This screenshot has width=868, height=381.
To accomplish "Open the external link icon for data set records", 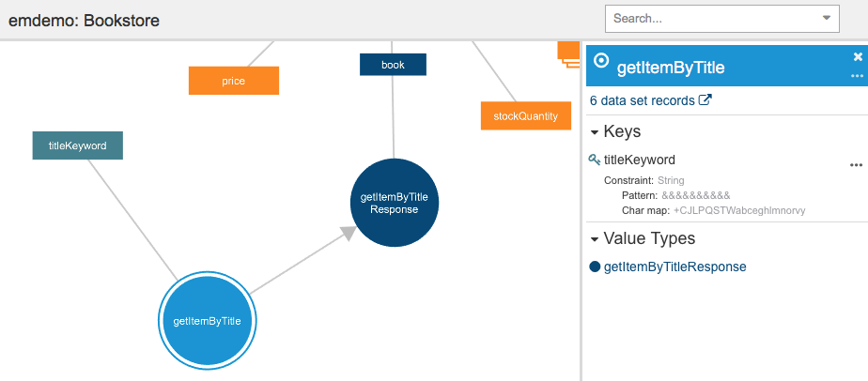I will (x=705, y=100).
